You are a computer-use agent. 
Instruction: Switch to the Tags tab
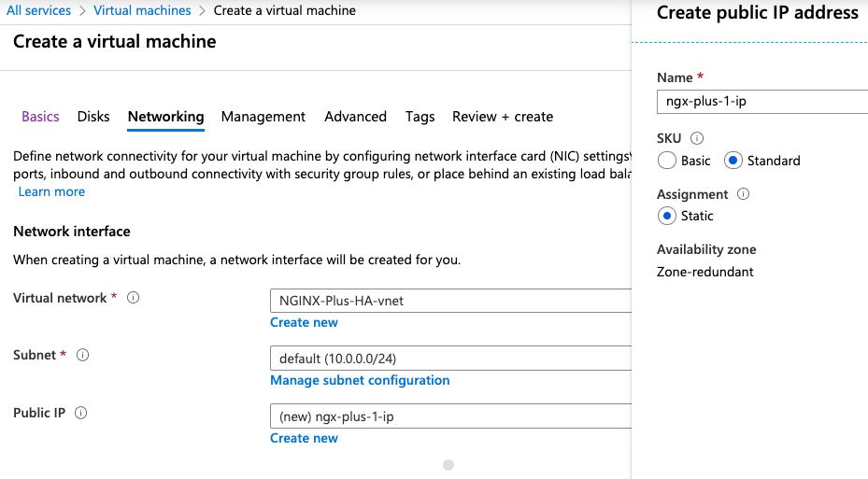420,117
